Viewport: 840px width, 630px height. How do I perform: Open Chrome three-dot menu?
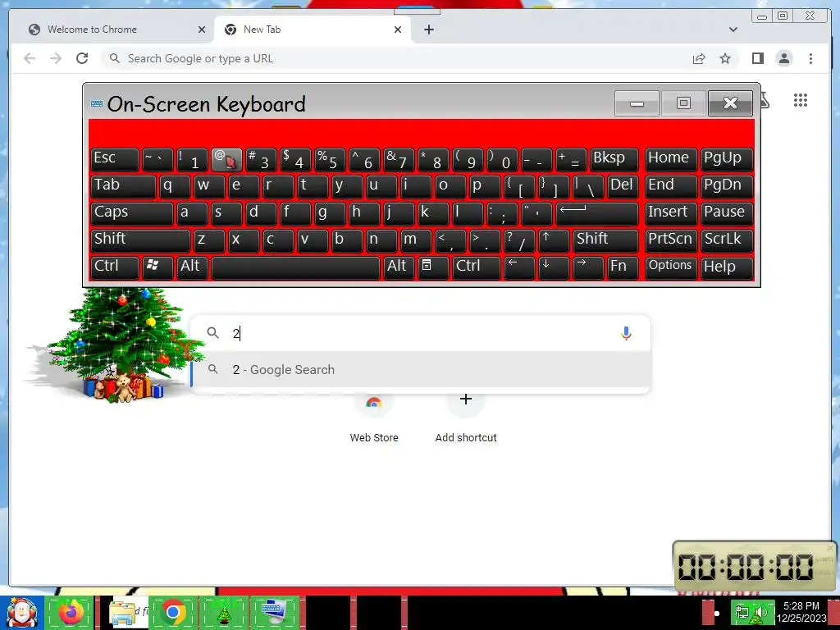pos(810,58)
